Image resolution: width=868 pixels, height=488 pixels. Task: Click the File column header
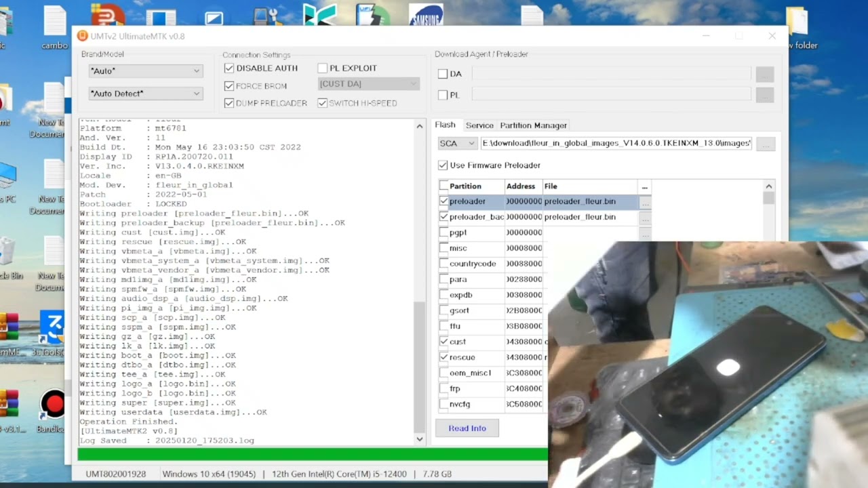coord(590,186)
